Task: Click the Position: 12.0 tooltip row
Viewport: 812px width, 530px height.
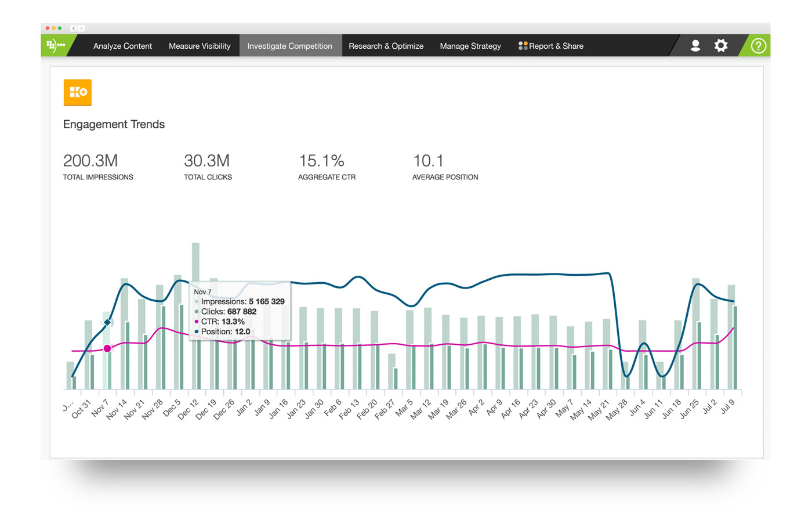Action: [x=223, y=331]
